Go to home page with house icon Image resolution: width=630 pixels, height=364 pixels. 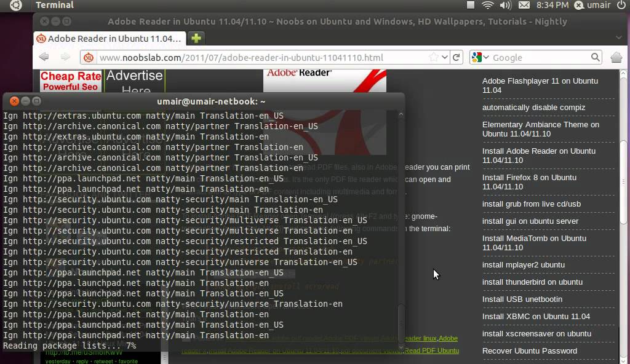click(x=616, y=57)
